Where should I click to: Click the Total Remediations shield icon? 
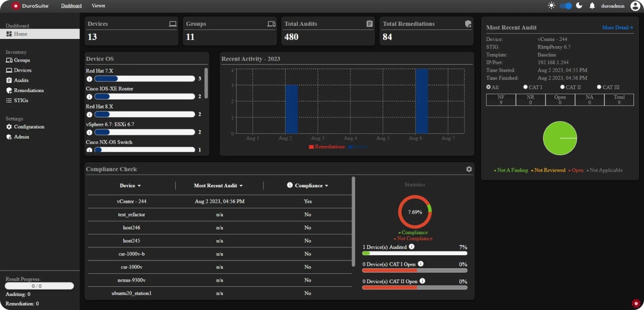[468, 24]
